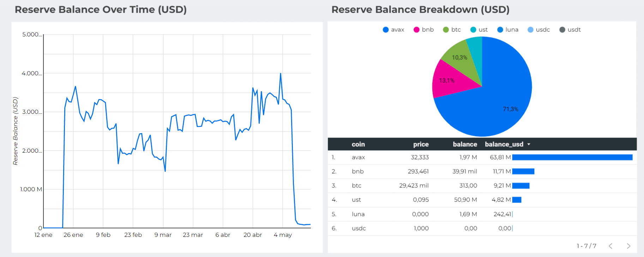The width and height of the screenshot is (644, 257).
Task: Open balance_usd sort dropdown arrow
Action: point(529,144)
